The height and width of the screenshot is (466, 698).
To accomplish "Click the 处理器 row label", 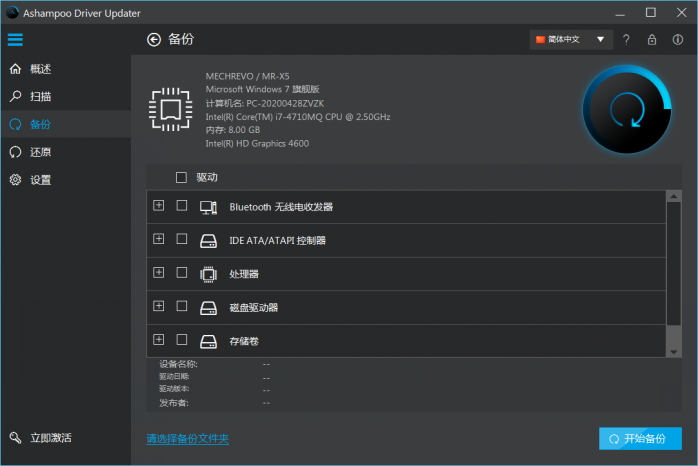I will 244,274.
